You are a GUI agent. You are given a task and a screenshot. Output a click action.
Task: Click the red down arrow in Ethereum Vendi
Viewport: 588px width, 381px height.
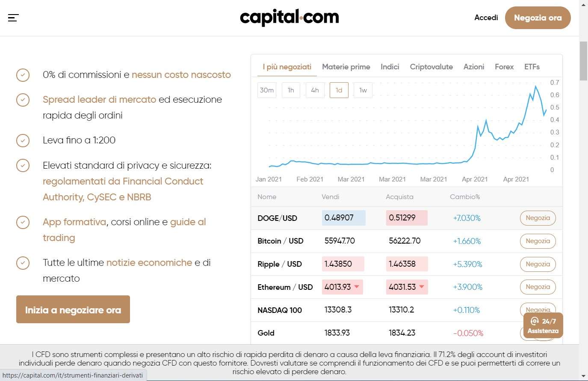[x=357, y=287]
